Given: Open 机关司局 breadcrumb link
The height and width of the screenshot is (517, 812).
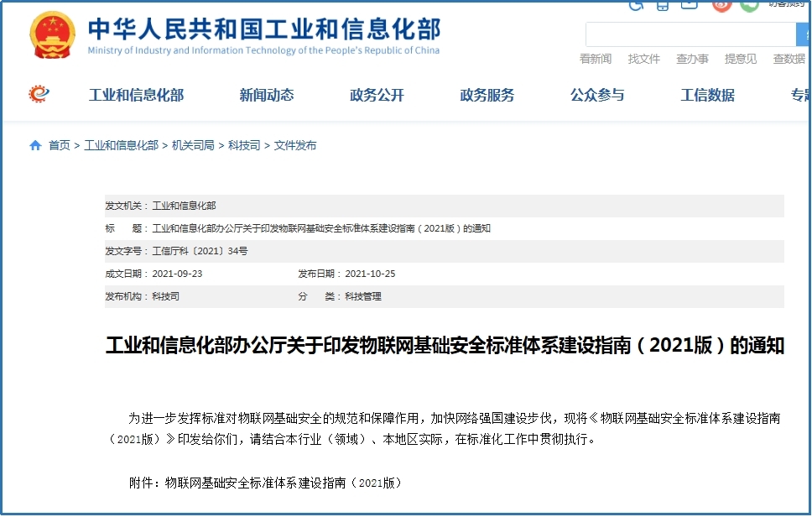Looking at the screenshot, I should (x=193, y=145).
